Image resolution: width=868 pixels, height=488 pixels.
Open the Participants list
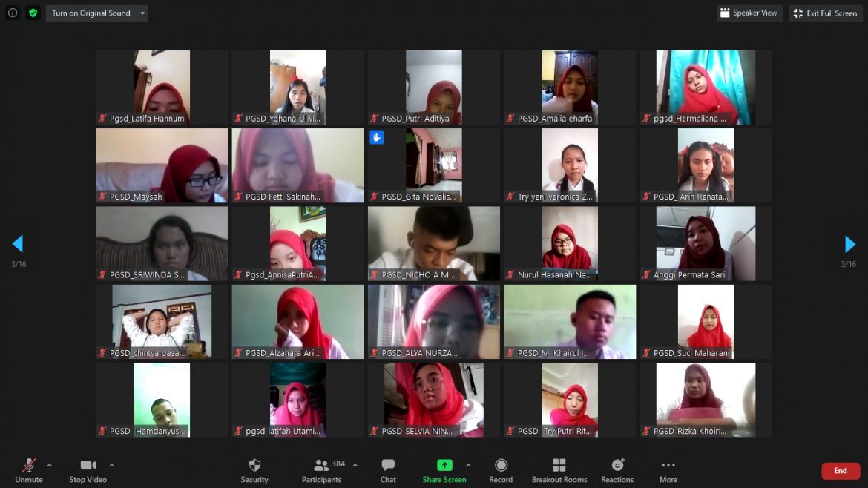point(321,470)
